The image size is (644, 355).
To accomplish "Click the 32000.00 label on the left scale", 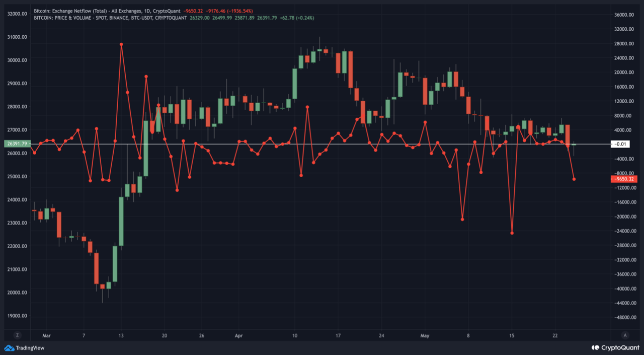I will point(17,14).
